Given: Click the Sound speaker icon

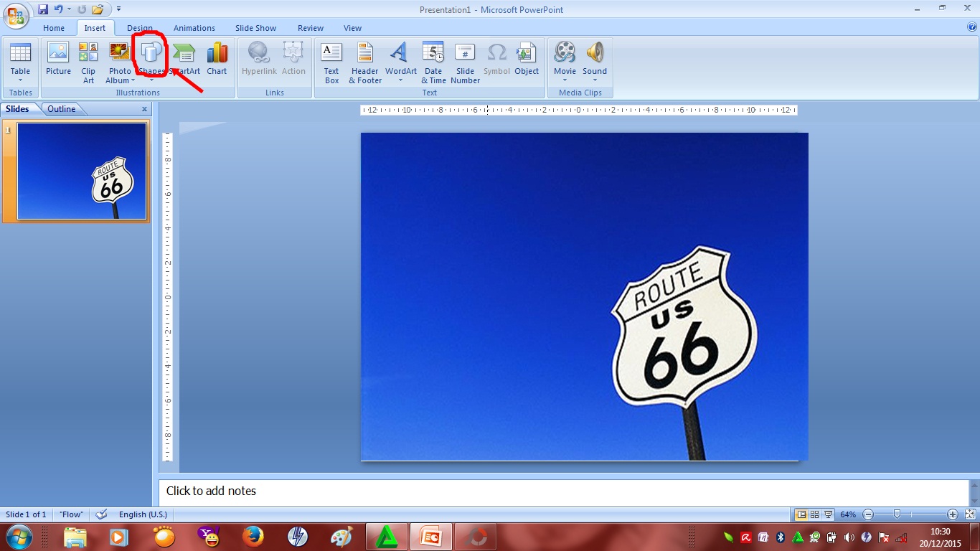Looking at the screenshot, I should coord(595,52).
